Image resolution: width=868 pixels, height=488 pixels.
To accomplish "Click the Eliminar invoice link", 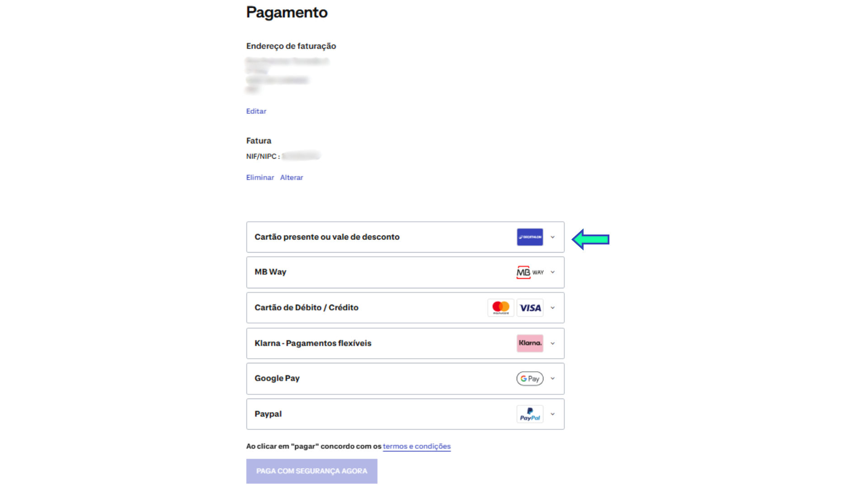I will (x=260, y=178).
